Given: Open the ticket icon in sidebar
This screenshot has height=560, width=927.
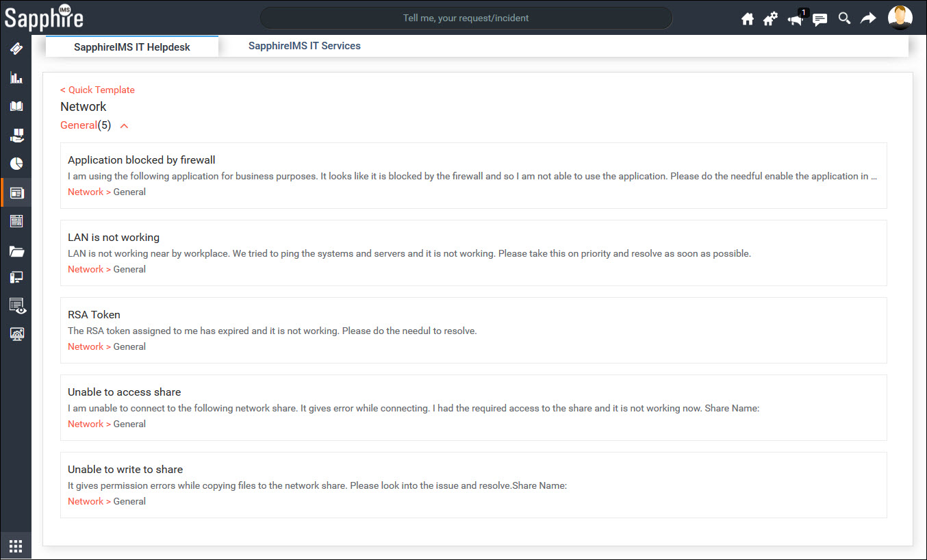Looking at the screenshot, I should coord(16,49).
